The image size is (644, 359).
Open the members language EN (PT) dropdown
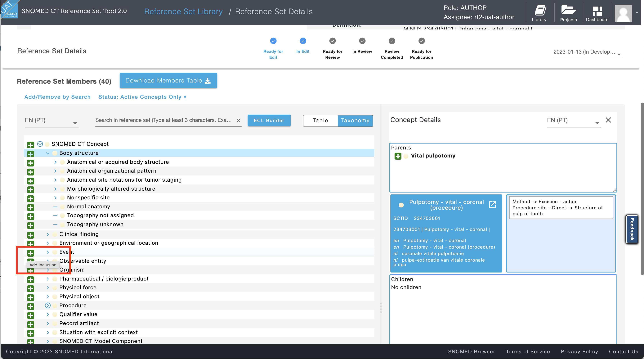click(51, 121)
